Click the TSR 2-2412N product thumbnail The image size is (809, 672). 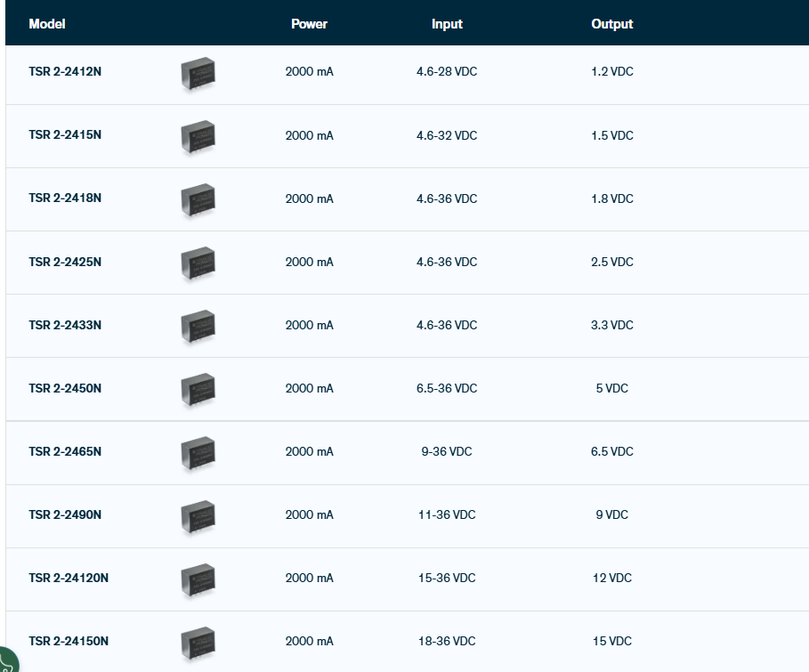(198, 73)
